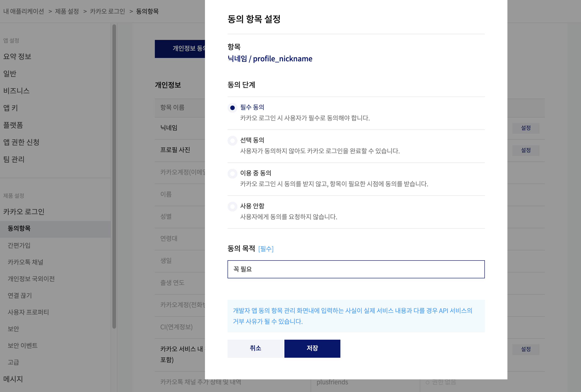Click the 취소 cancel button
Image resolution: width=581 pixels, height=392 pixels.
click(x=255, y=348)
